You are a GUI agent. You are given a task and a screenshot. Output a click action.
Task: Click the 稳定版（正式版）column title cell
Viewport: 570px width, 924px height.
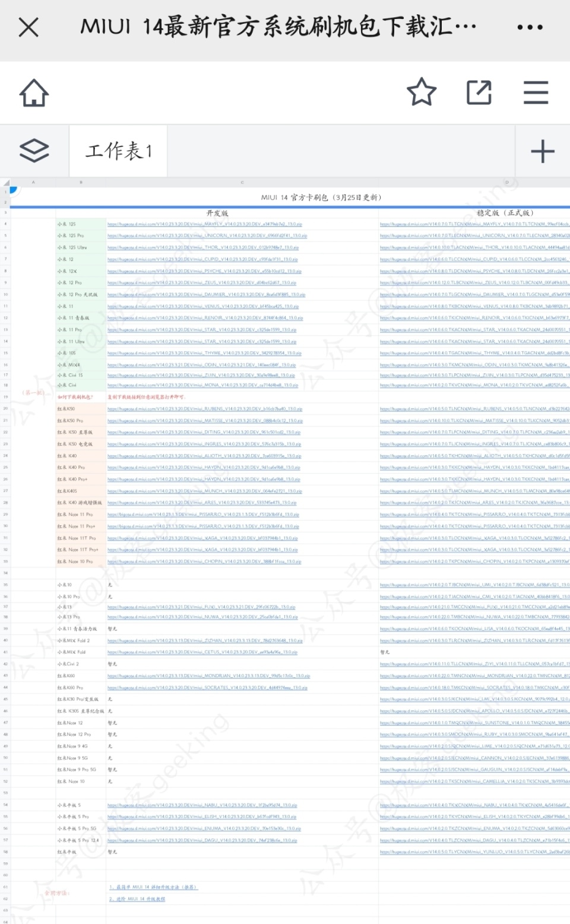[x=505, y=213]
